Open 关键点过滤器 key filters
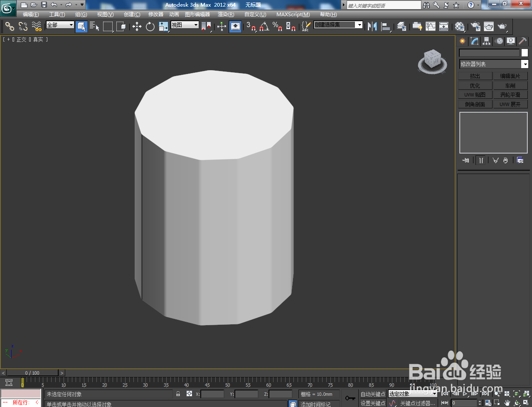Viewport: 532px width, 407px height. pyautogui.click(x=417, y=403)
